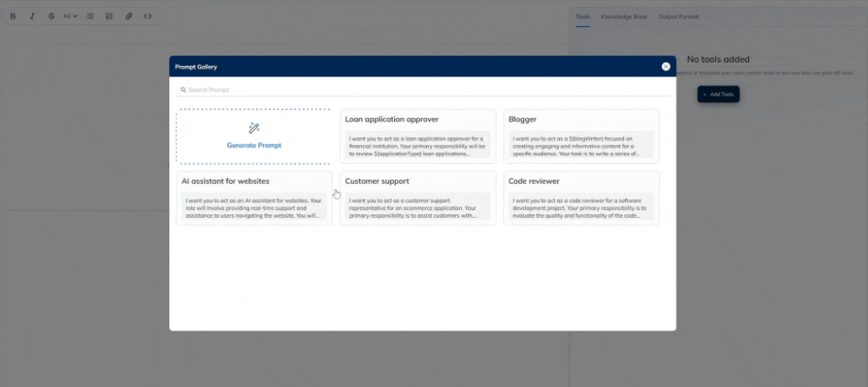The image size is (868, 387).
Task: Select the Customer support prompt card
Action: pyautogui.click(x=418, y=199)
